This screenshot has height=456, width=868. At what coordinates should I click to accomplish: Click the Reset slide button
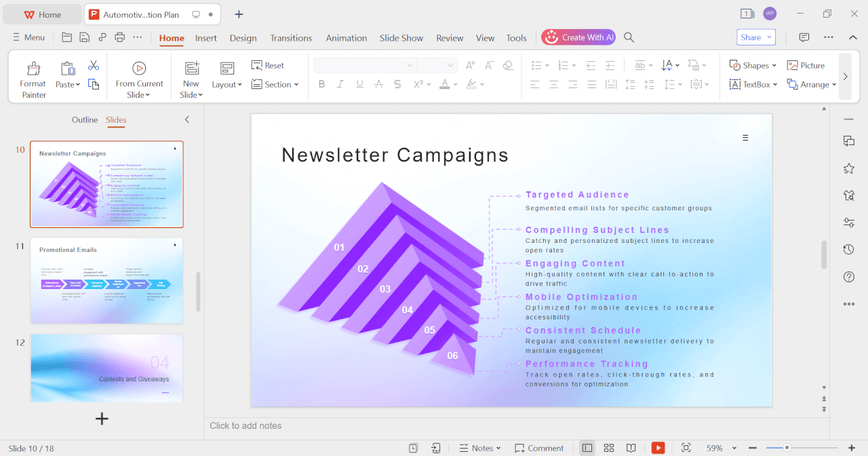[267, 65]
